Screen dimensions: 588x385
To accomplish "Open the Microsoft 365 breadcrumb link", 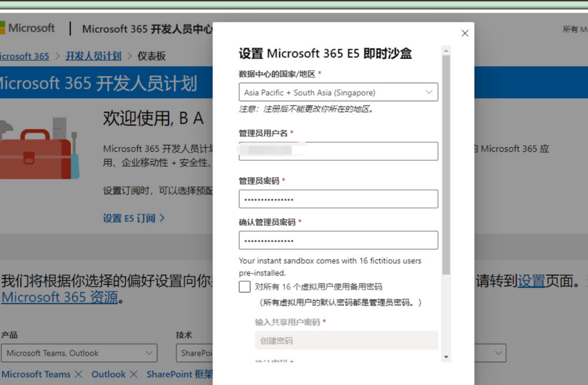I will click(24, 56).
